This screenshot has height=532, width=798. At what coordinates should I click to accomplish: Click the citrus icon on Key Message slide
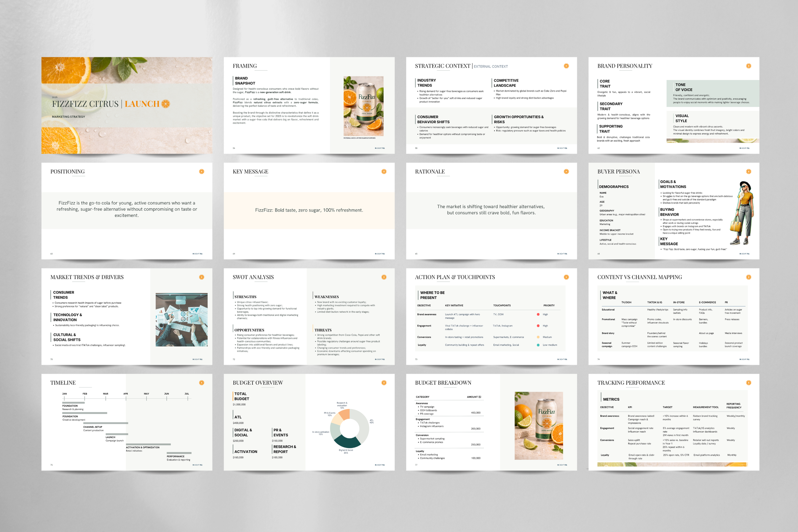384,171
